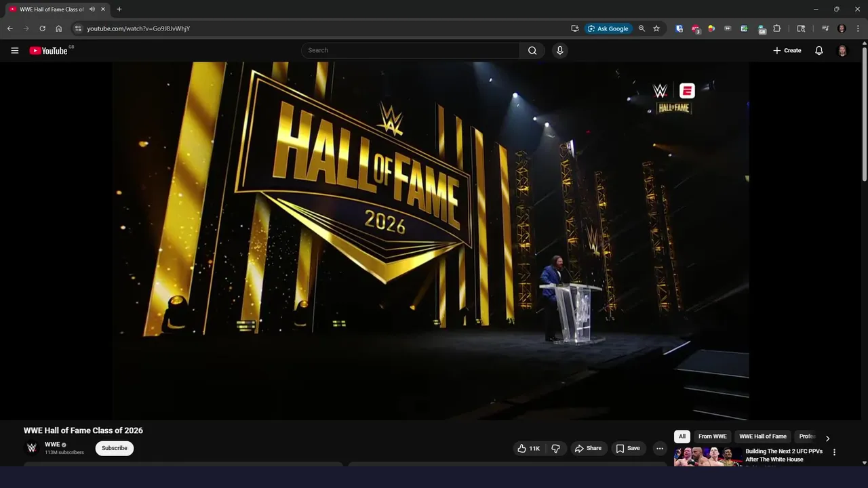Screen dimensions: 868x488
Task: Click the video player to pause
Action: [431, 241]
